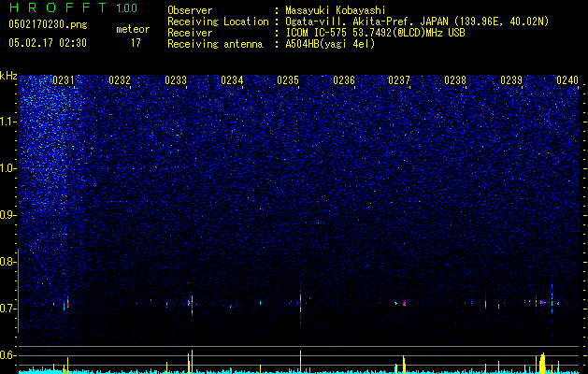The height and width of the screenshot is (374, 588).
Task: Click the ICOM IC-575 receiver text
Action: (375, 33)
